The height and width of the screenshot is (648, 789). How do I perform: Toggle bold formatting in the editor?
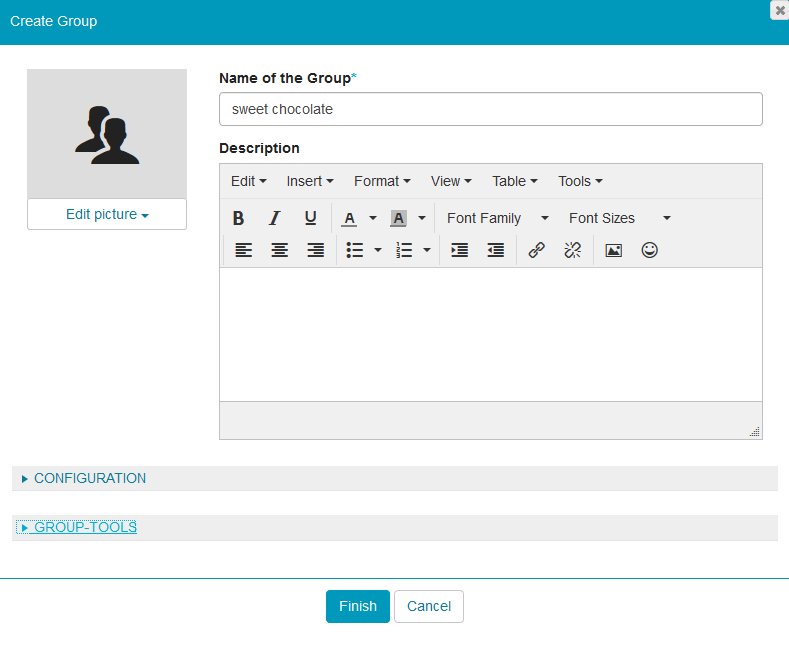coord(239,218)
